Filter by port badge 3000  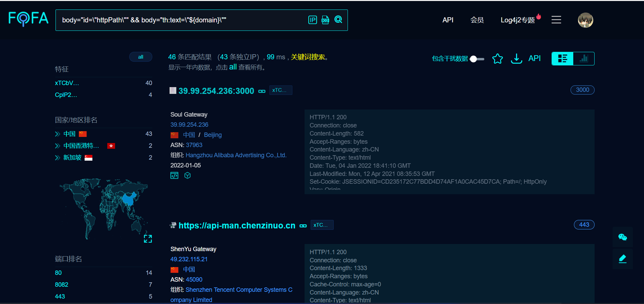[x=582, y=90]
